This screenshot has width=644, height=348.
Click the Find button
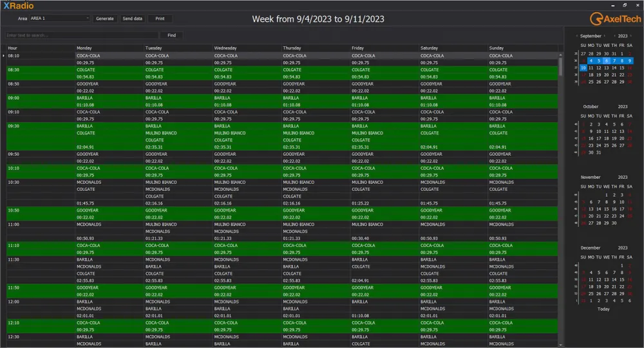coord(171,35)
